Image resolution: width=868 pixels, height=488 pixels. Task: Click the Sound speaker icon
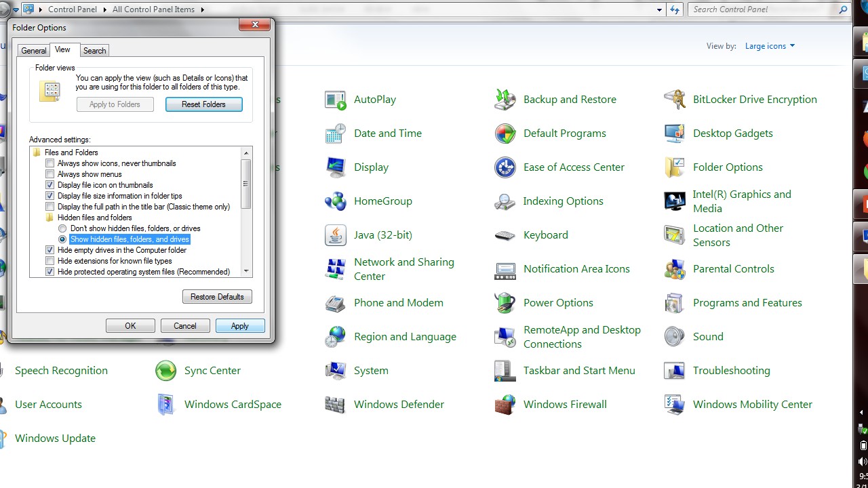pyautogui.click(x=675, y=337)
